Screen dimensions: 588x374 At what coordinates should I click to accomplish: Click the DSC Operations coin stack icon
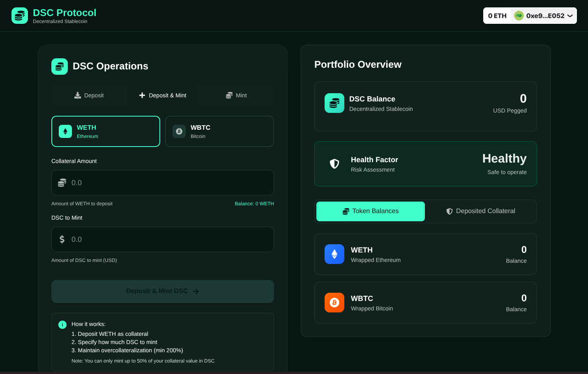point(60,67)
